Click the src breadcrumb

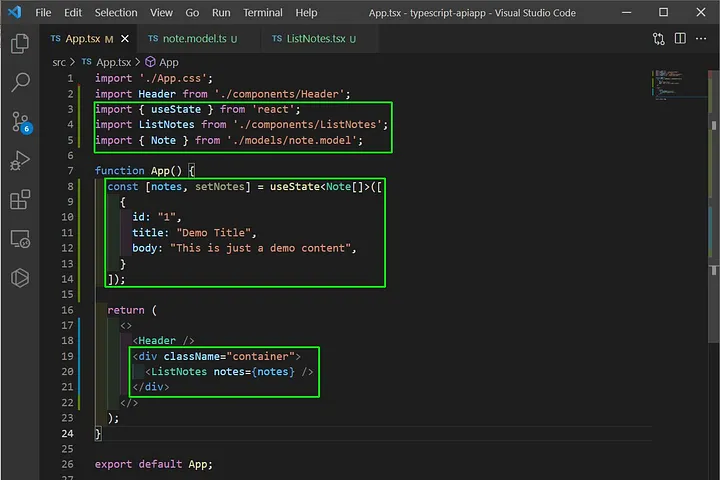coord(59,62)
